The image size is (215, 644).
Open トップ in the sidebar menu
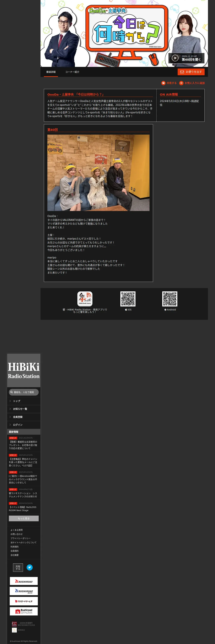pyautogui.click(x=24, y=401)
